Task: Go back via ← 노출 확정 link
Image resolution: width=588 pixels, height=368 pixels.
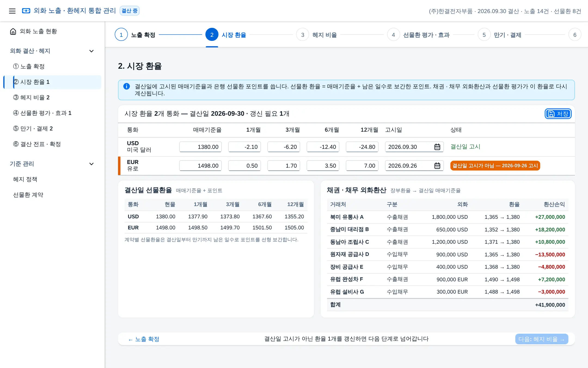Action: click(144, 339)
